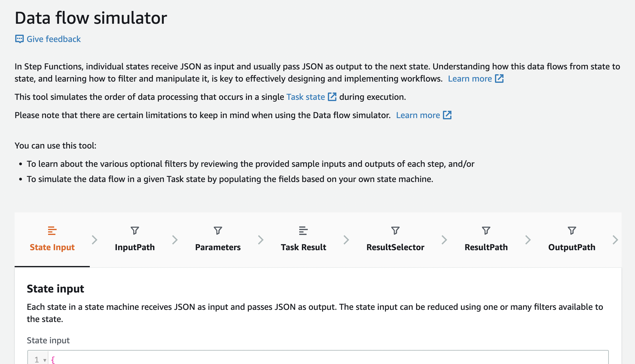Click the State Input list icon
This screenshot has height=364, width=635.
52,231
